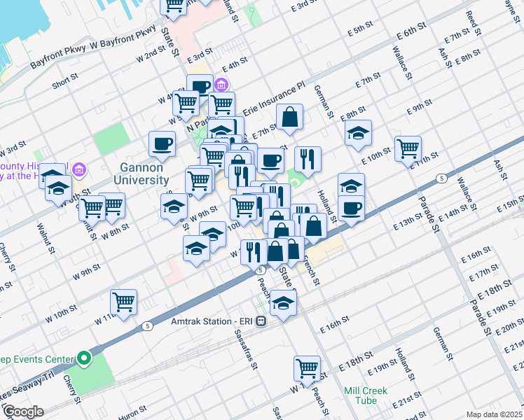Select the shopping cart marker at top near State St
Viewport: 524px width, 420px height.
click(x=174, y=7)
